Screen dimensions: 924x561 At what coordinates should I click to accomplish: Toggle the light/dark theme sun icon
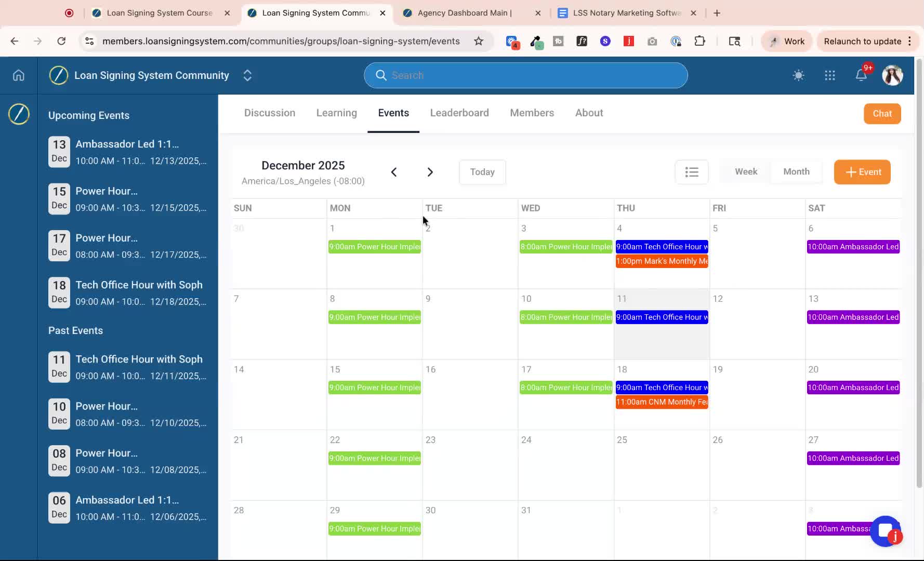tap(798, 76)
